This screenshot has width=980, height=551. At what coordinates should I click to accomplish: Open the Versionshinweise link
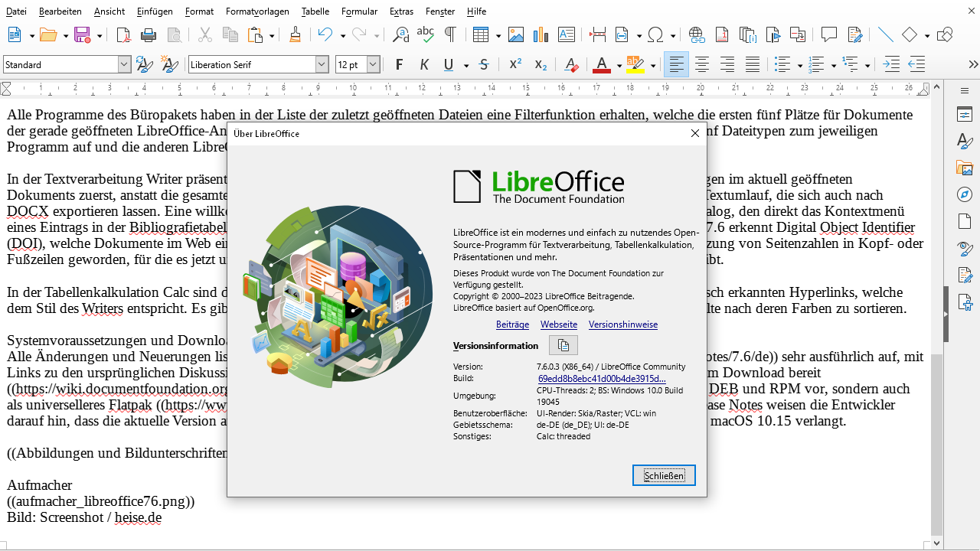click(x=623, y=324)
